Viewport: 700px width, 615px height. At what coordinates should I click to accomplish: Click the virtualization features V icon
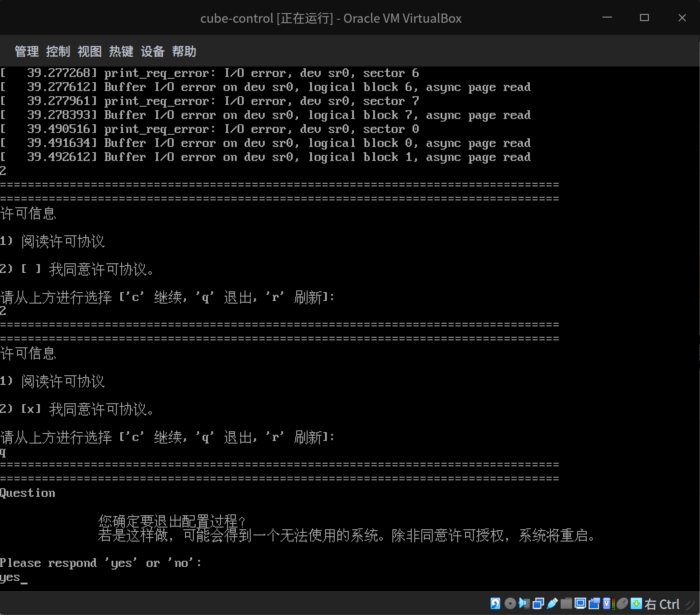pos(606,604)
